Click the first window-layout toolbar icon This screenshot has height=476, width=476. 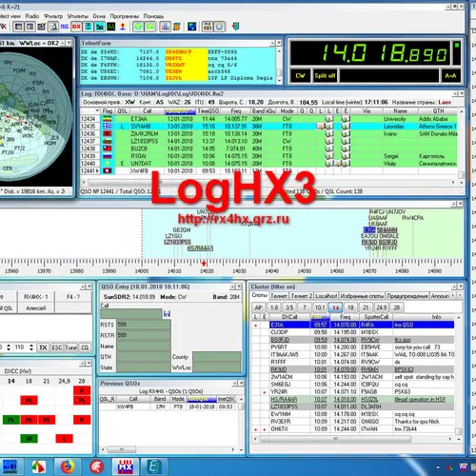pos(18,27)
